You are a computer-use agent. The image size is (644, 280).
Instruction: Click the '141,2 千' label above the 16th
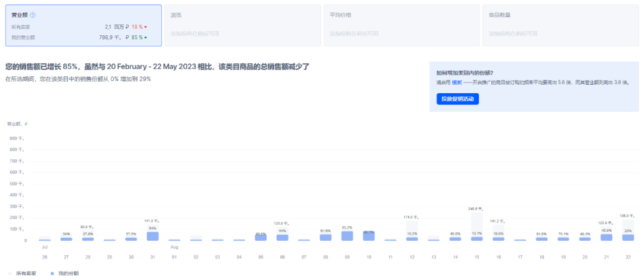(498, 221)
